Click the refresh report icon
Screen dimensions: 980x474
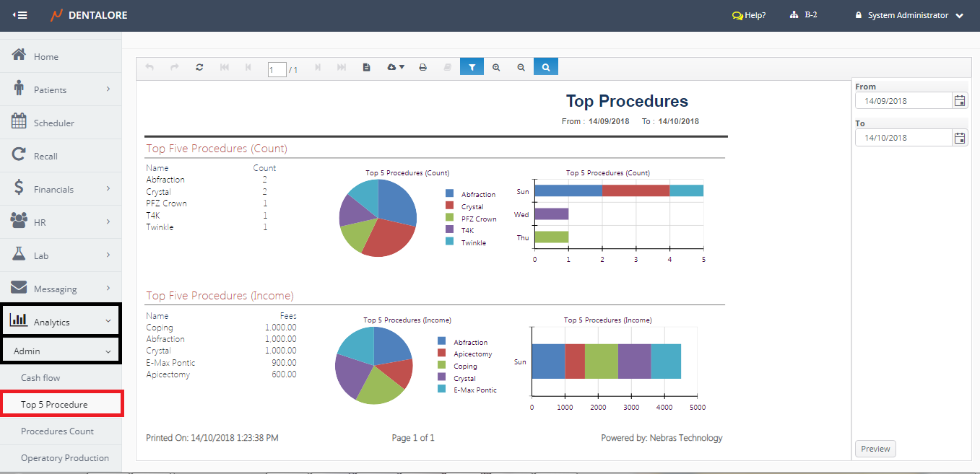pyautogui.click(x=199, y=67)
